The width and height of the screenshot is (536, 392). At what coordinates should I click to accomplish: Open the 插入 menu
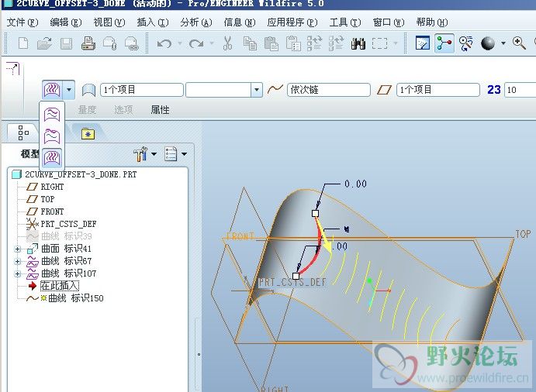point(153,22)
